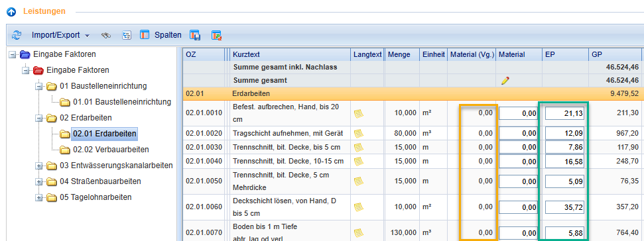Click the blue up-arrow beside Leistungen
644x241 pixels.
tap(11, 12)
